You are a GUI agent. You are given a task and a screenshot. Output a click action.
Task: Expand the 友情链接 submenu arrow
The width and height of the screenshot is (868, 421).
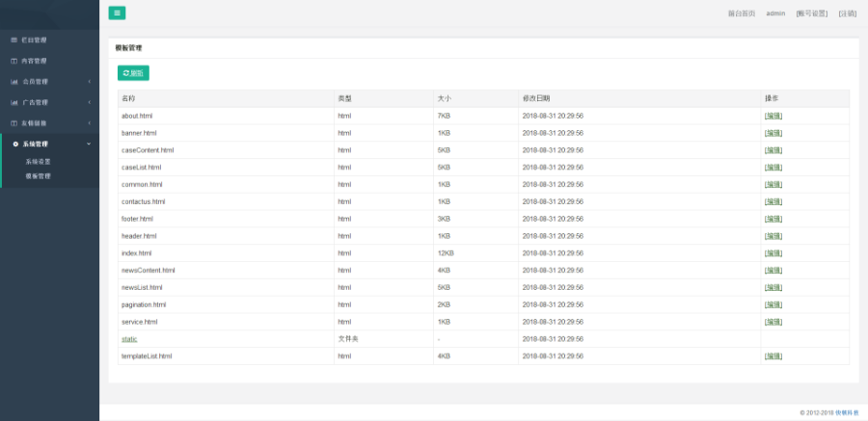point(90,123)
